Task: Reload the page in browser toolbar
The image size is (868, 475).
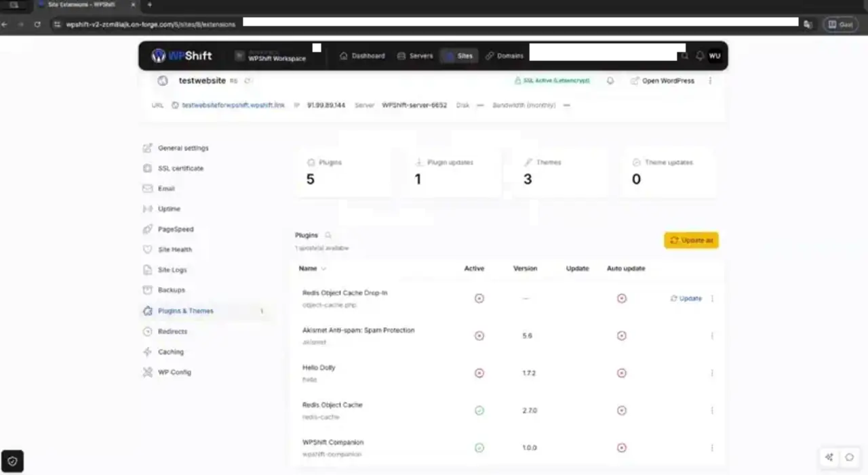Action: click(37, 24)
